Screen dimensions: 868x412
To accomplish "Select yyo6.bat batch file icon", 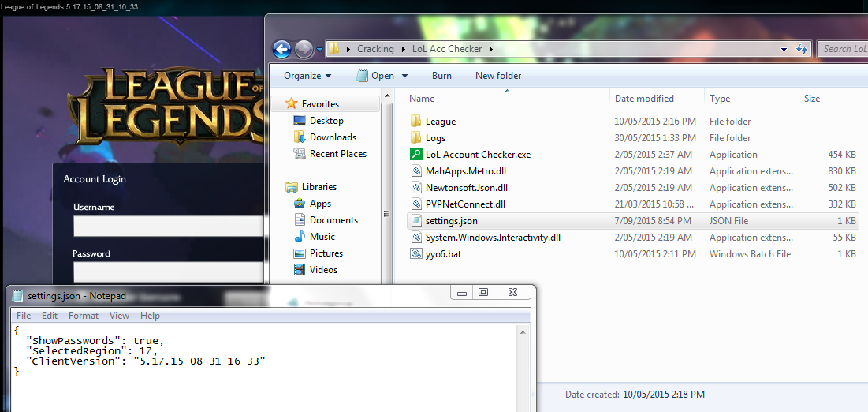I will tap(416, 254).
